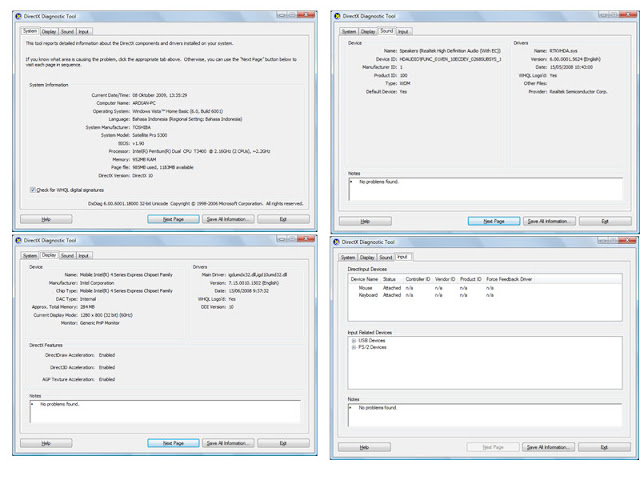Select the active Display tab in the Display-page window
The height and width of the screenshot is (480, 640).
coord(49,255)
